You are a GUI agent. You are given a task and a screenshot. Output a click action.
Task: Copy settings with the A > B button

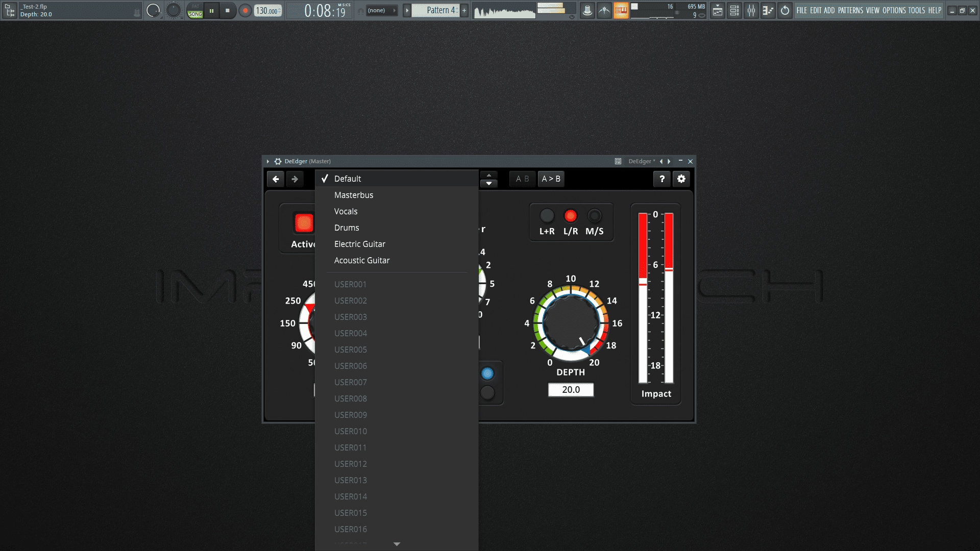(x=551, y=179)
